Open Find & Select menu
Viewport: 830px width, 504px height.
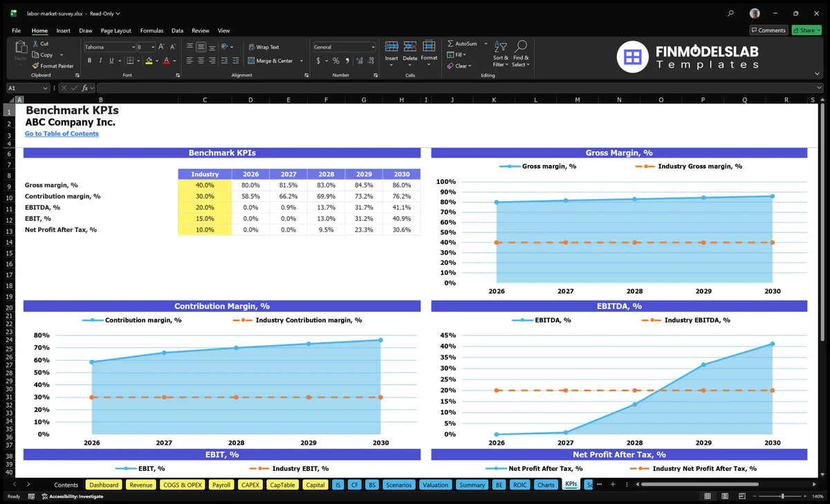(521, 53)
